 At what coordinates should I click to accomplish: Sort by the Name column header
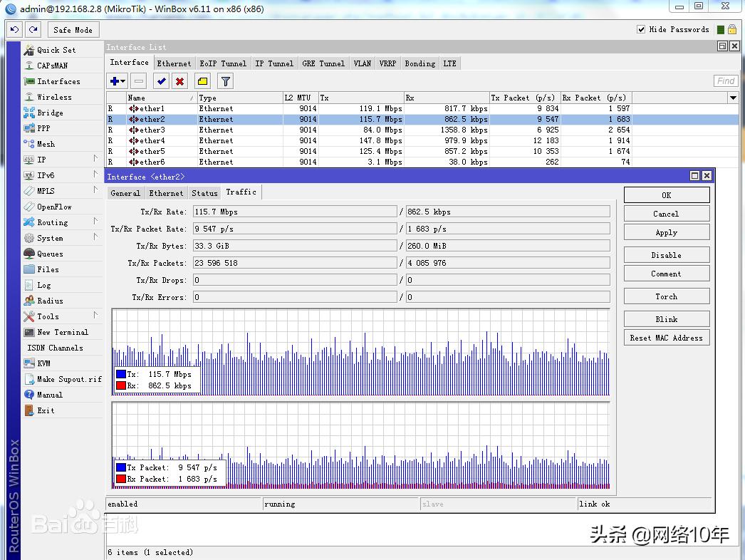161,98
